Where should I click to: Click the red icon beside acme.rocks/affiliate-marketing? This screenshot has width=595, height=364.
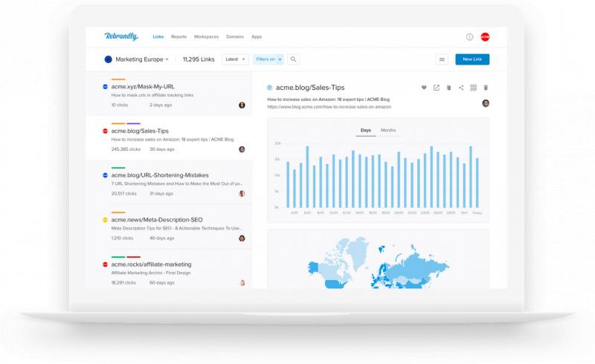tap(105, 264)
